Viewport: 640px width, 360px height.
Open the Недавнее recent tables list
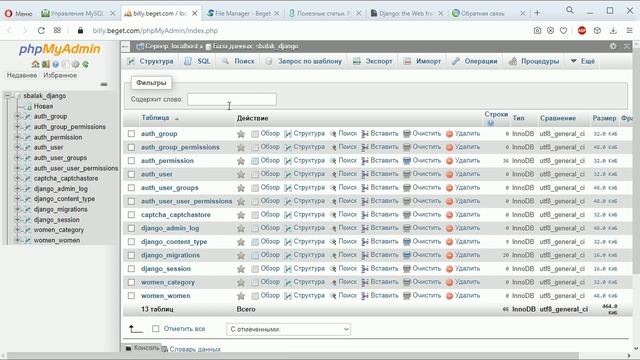coord(22,76)
